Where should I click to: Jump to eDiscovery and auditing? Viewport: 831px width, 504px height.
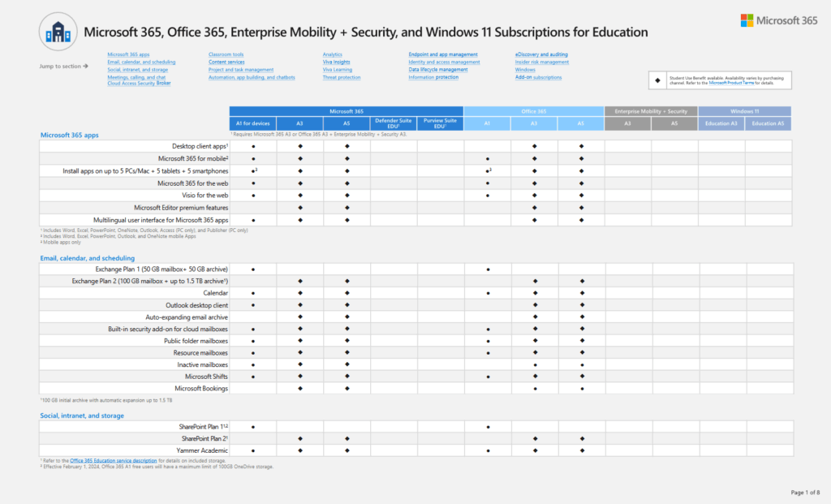541,54
